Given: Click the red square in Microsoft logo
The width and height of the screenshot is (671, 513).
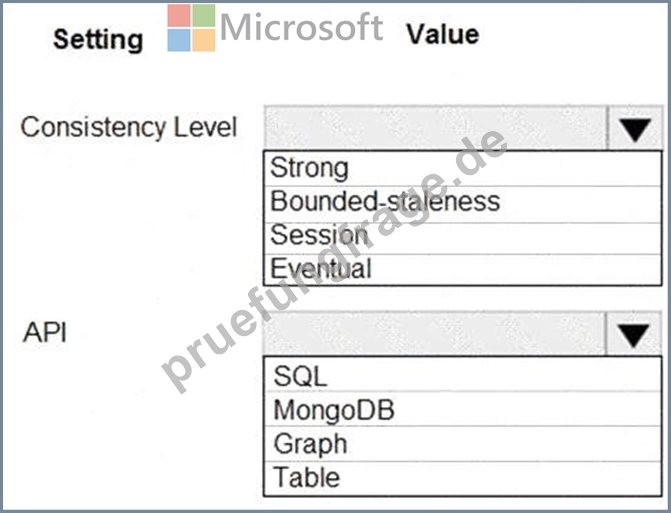Looking at the screenshot, I should coord(178,16).
